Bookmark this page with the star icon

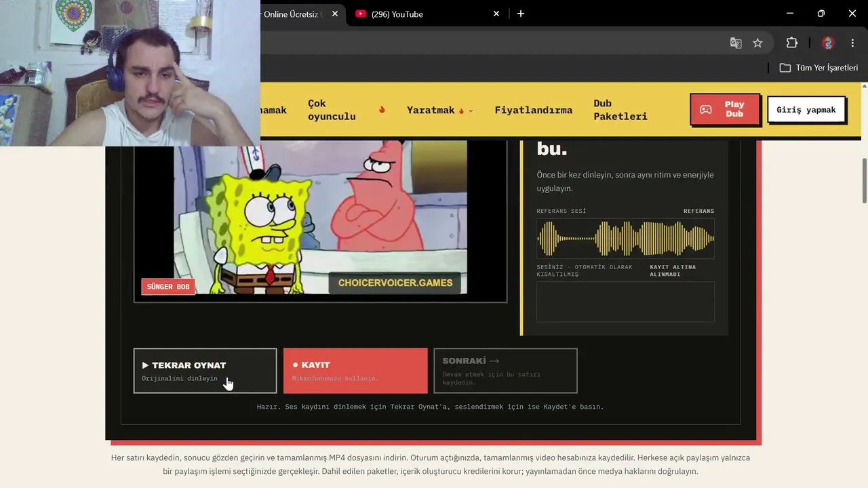pyautogui.click(x=757, y=43)
